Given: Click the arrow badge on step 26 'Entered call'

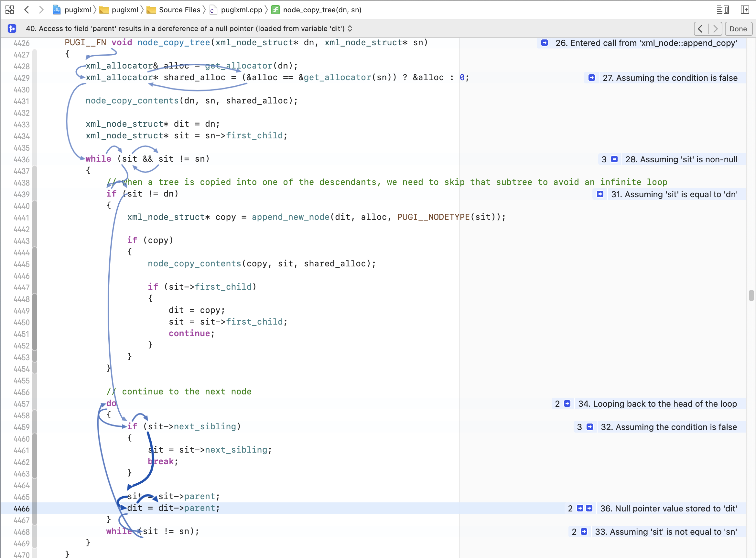Looking at the screenshot, I should pyautogui.click(x=544, y=43).
